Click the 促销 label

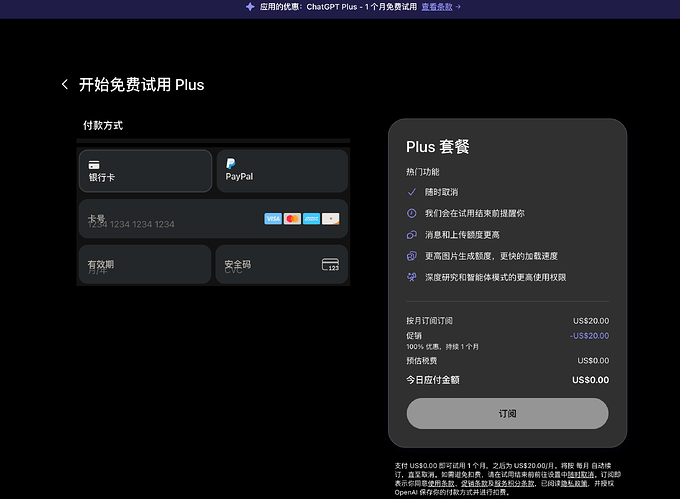[x=414, y=336]
